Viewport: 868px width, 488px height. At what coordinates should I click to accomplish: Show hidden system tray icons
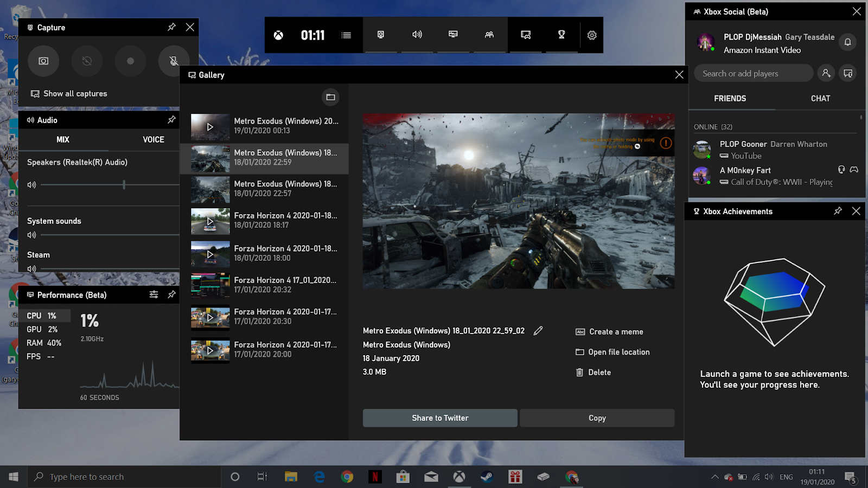715,477
